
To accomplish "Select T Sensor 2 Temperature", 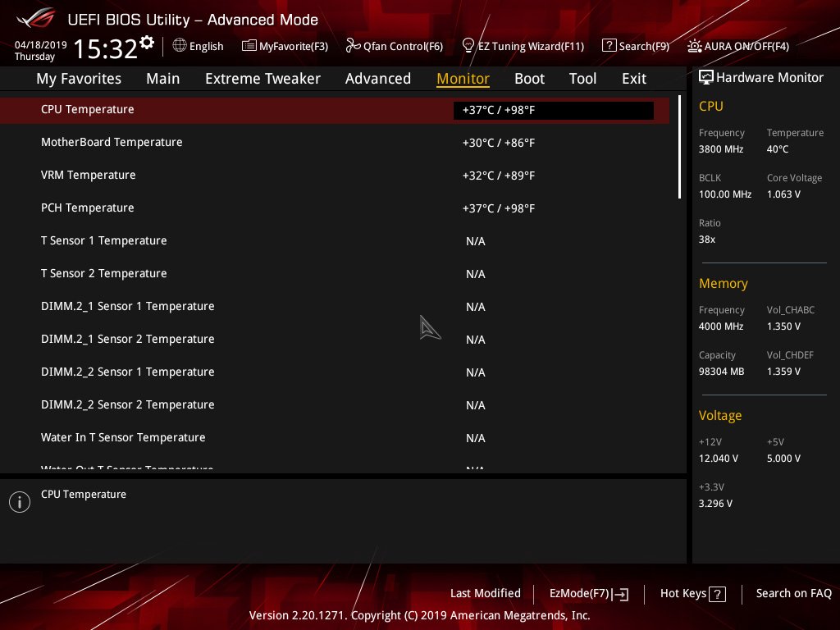I will pyautogui.click(x=335, y=274).
